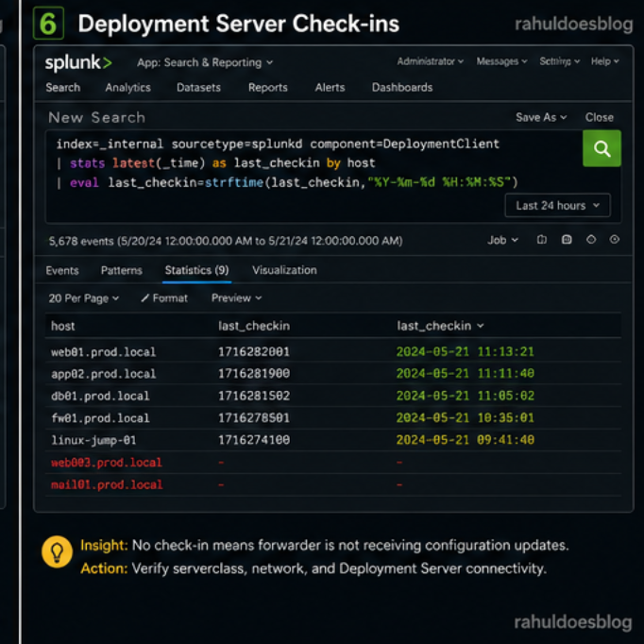Click host fw01.prod.local
644x644 pixels.
click(x=100, y=418)
